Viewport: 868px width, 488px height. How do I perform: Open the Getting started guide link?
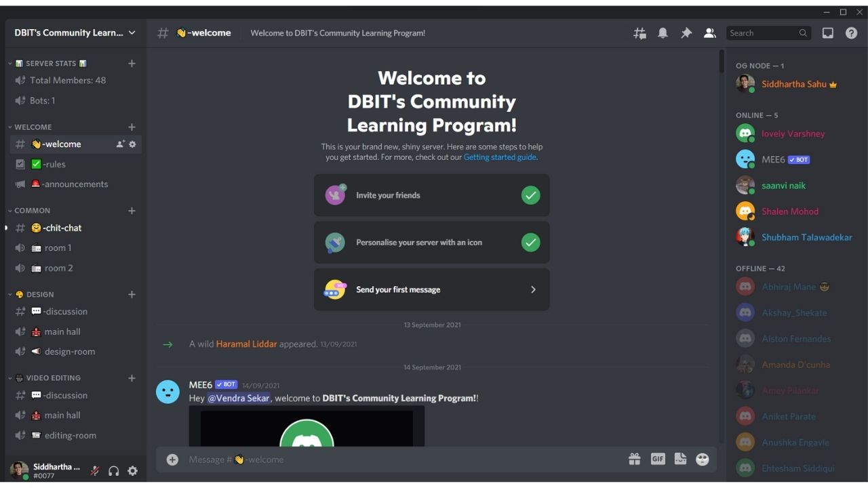[x=500, y=157]
